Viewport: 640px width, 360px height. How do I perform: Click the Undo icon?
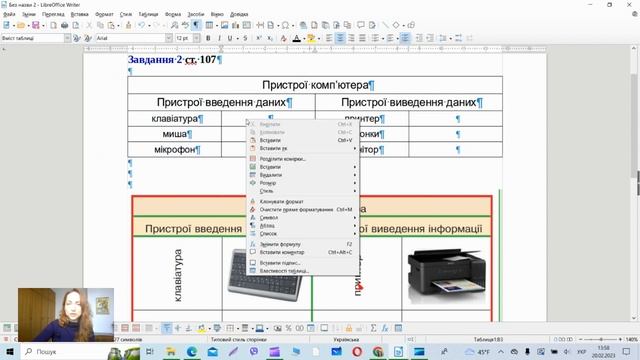tap(141, 25)
